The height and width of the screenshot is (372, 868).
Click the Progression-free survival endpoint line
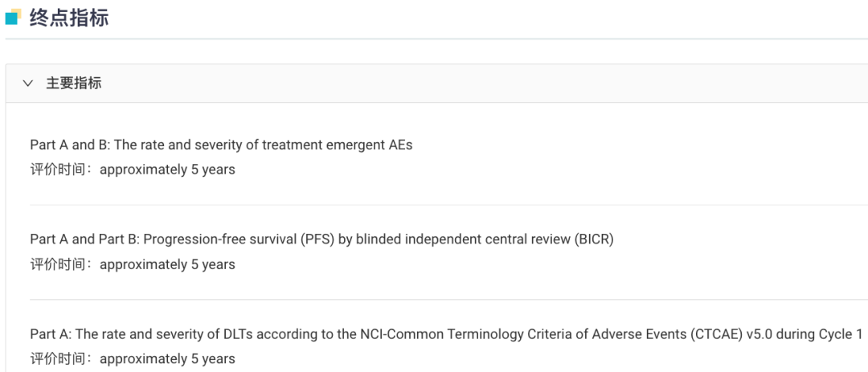click(322, 239)
